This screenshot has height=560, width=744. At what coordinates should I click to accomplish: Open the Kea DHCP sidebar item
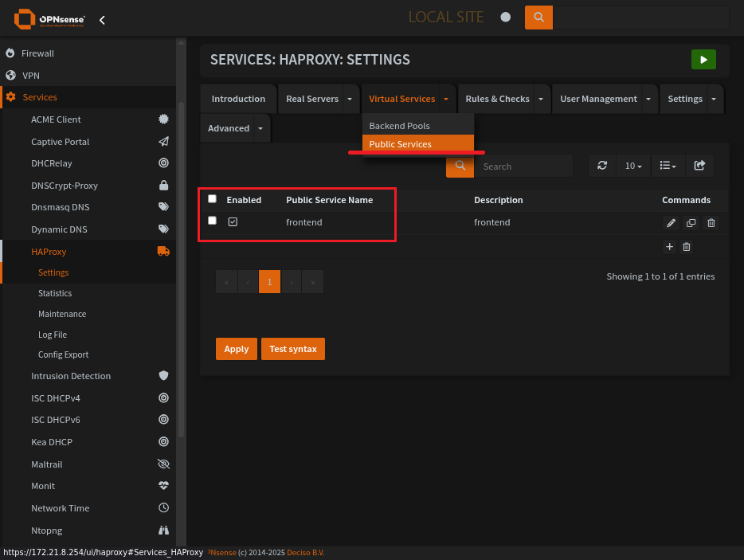click(52, 442)
